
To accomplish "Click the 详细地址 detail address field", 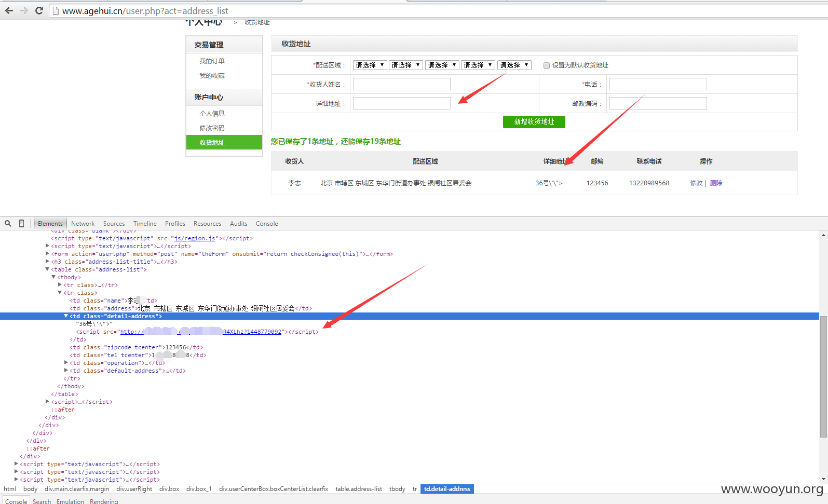I will point(402,103).
